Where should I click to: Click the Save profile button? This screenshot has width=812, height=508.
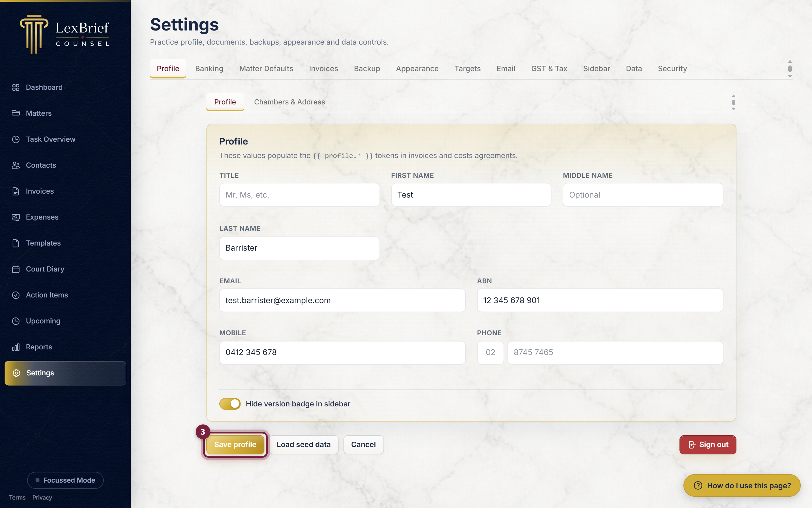click(235, 444)
